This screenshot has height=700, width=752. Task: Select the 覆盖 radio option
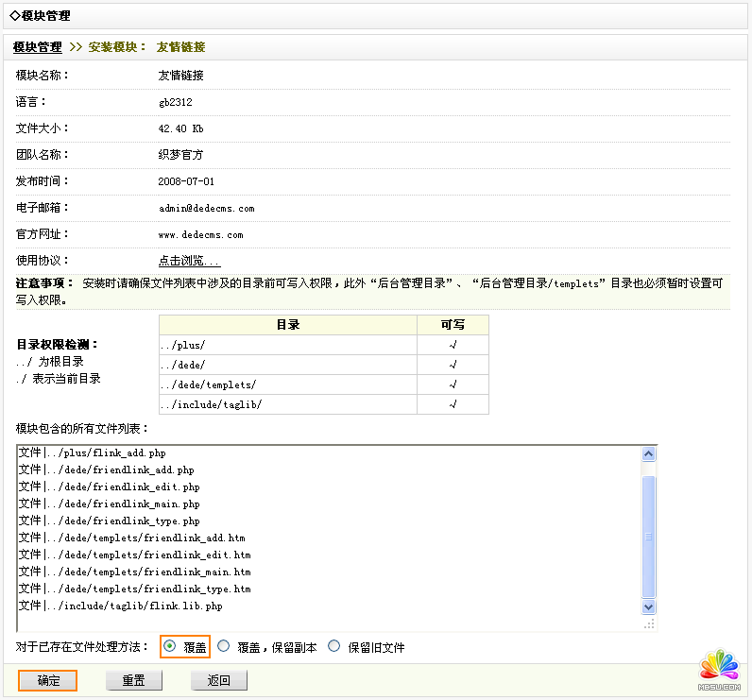170,647
